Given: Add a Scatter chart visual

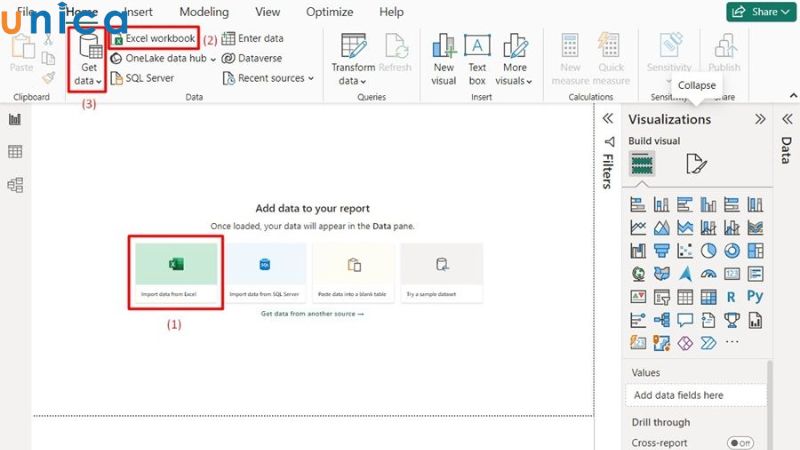Looking at the screenshot, I should (x=685, y=251).
